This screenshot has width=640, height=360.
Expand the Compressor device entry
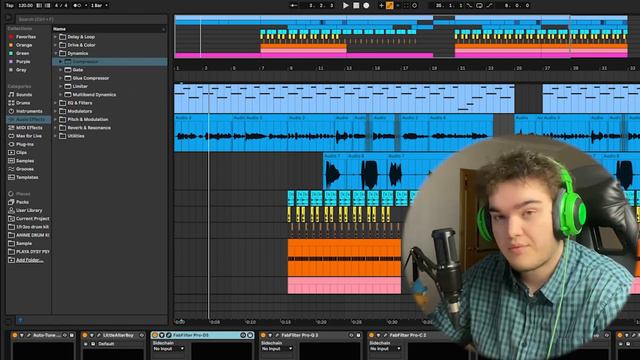point(60,62)
